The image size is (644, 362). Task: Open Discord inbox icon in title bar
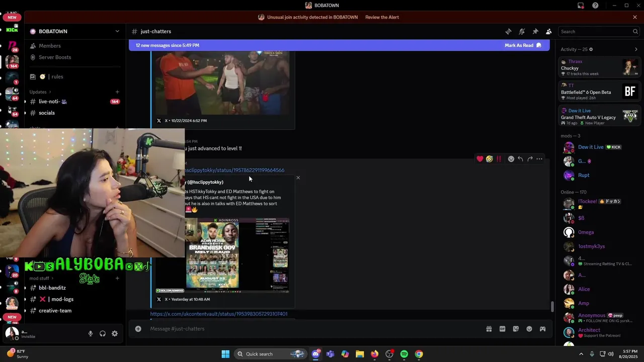pos(581,6)
